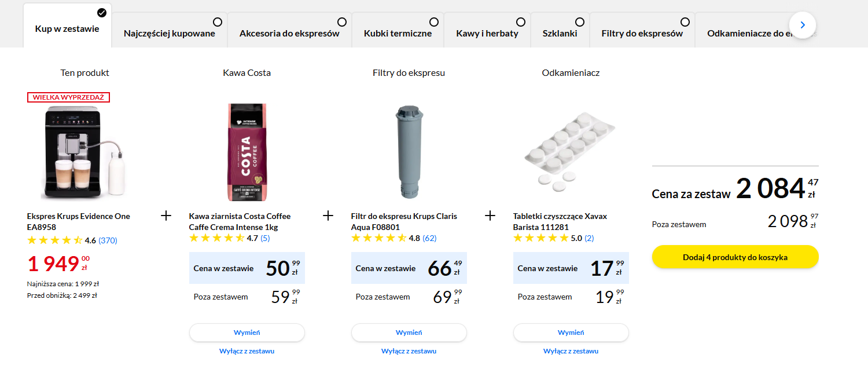
Task: Open the Kawy i herbaty tab
Action: tap(487, 34)
